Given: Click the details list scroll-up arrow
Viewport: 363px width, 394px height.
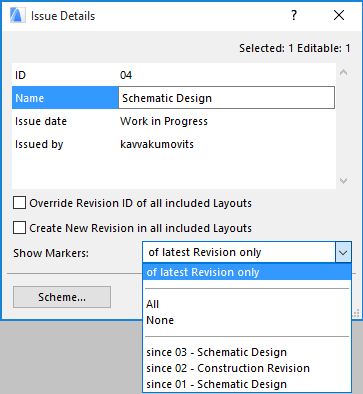Looking at the screenshot, I should point(344,72).
